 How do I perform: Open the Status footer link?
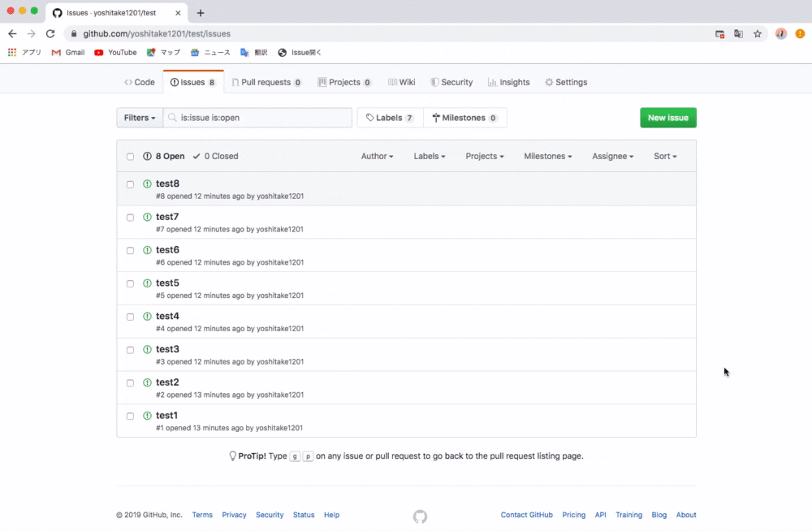(x=304, y=515)
